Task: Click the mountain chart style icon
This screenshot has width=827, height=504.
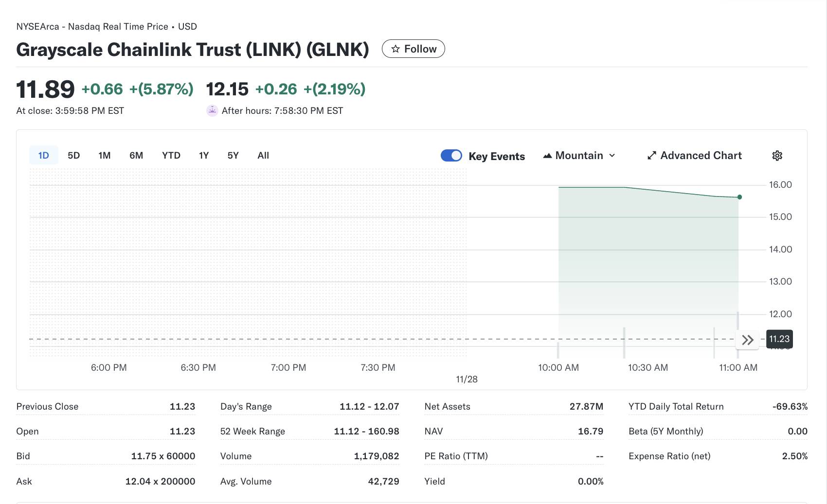Action: [x=548, y=155]
